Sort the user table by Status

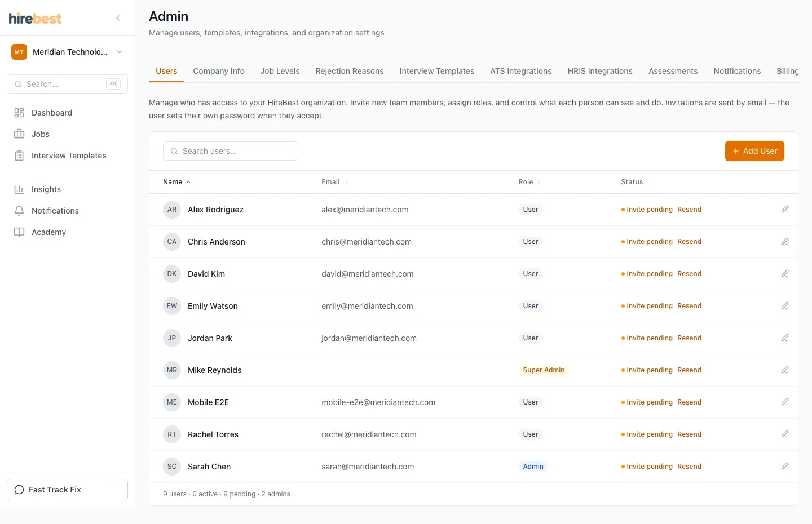pyautogui.click(x=636, y=182)
